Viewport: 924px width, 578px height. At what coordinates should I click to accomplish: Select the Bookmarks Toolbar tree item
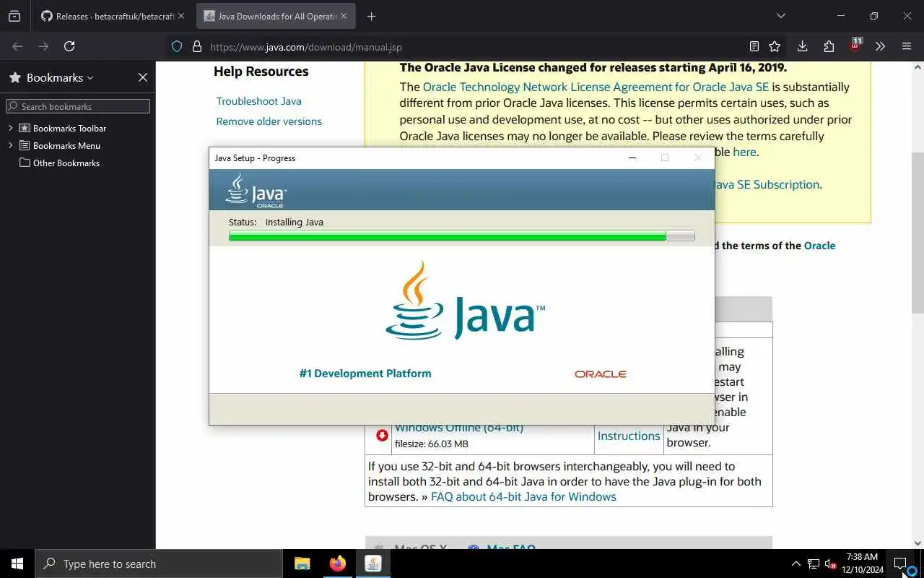[69, 128]
